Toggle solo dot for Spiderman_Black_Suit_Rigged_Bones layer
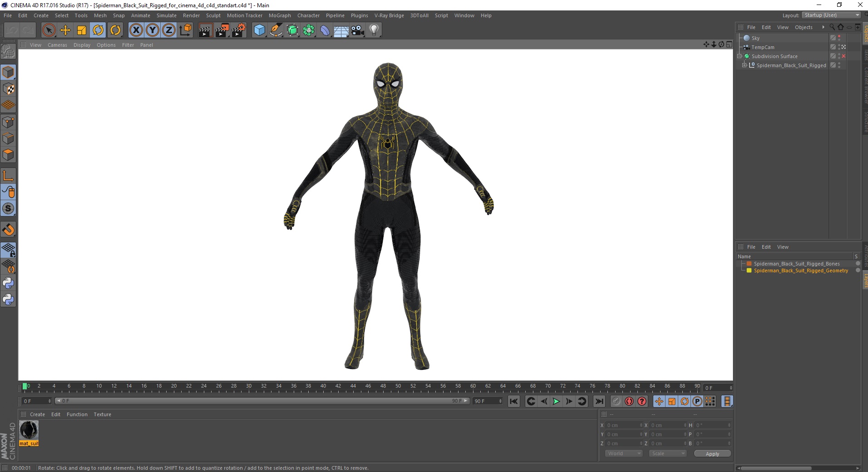Image resolution: width=868 pixels, height=472 pixels. click(858, 264)
